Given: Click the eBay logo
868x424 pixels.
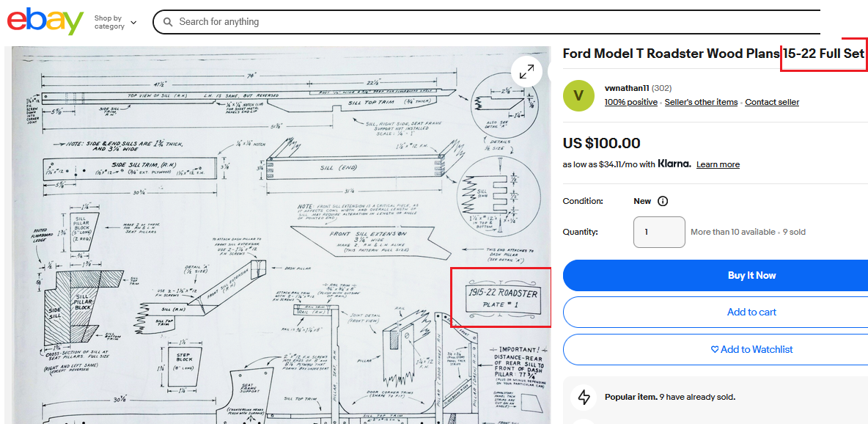Looking at the screenshot, I should tap(45, 21).
